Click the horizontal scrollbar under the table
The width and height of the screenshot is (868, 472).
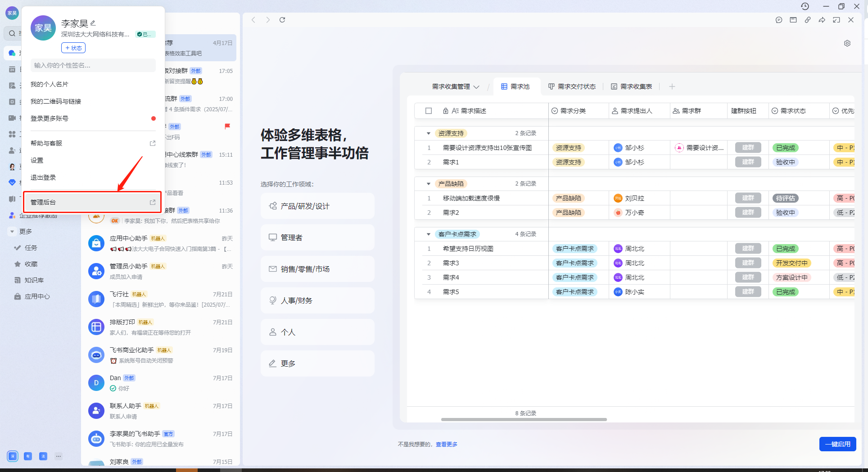(x=524, y=419)
